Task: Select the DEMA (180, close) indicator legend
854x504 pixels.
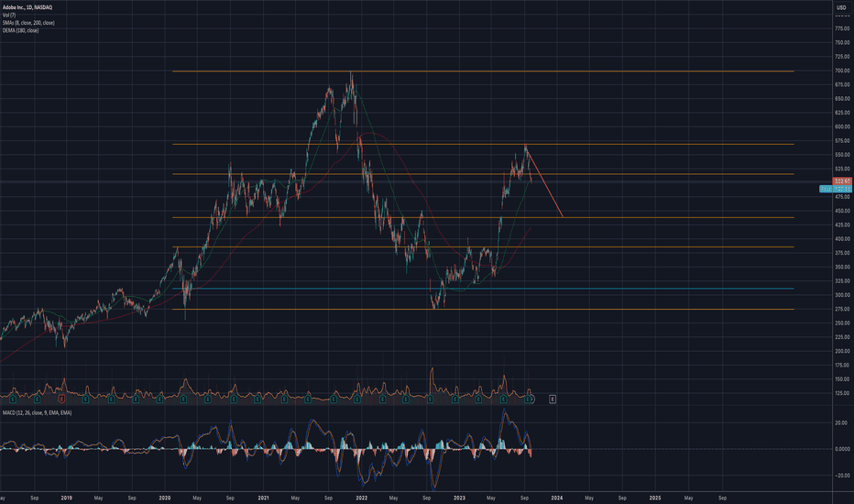Action: (20, 30)
